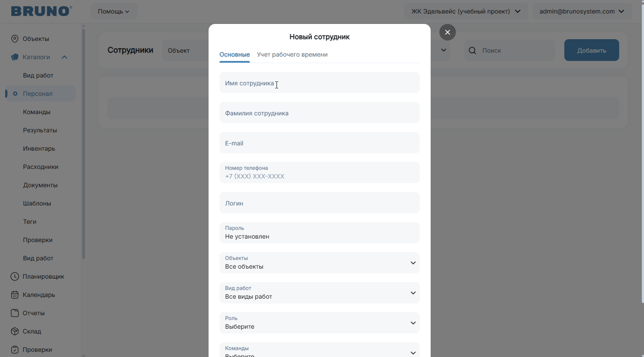Click the Каталоги sidebar icon

[15, 57]
